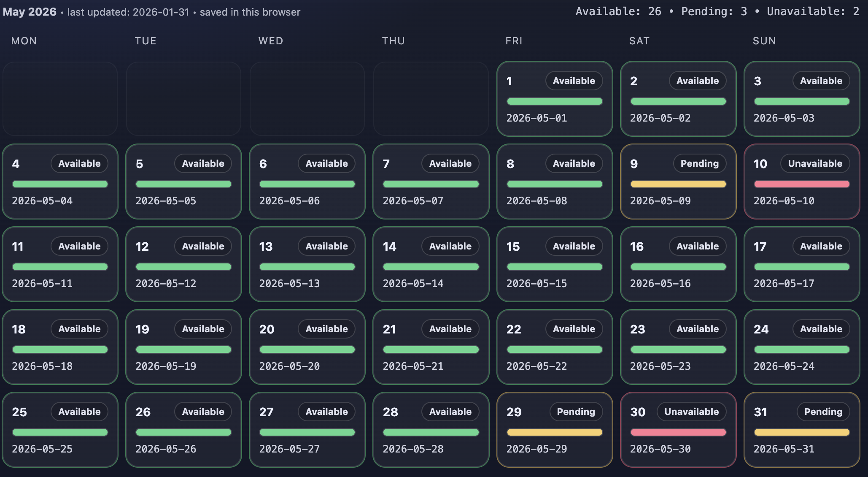Click yellow status bar on May 9

coord(678,184)
